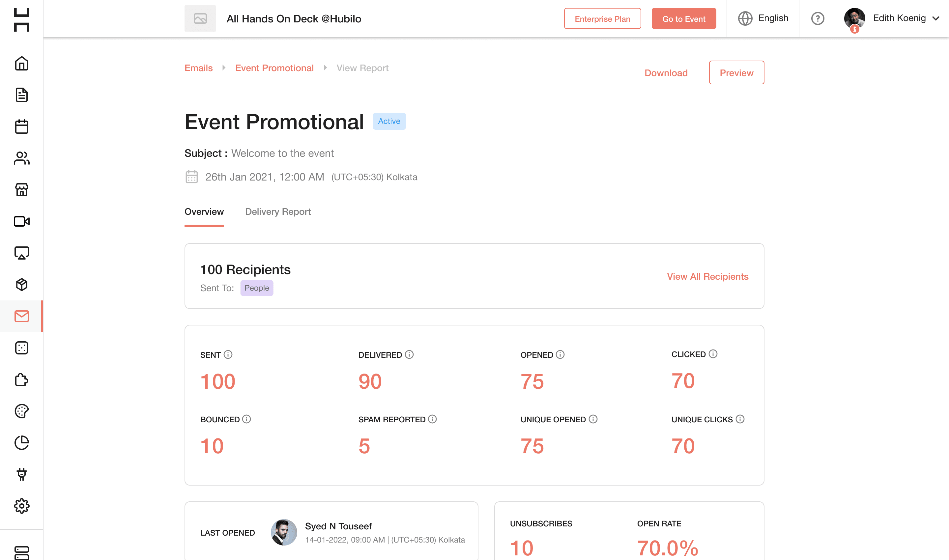Open the dice icon in sidebar
949x560 pixels.
[x=21, y=348]
